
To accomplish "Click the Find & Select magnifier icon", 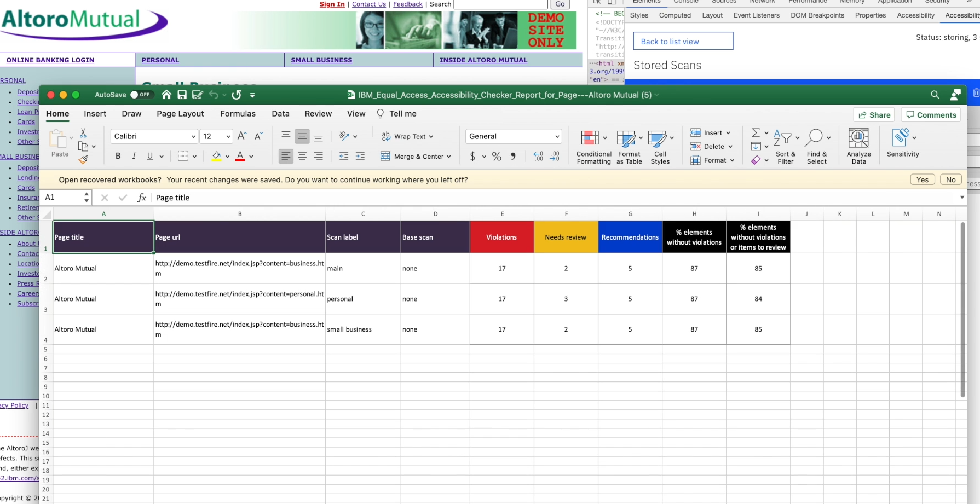I will 816,137.
